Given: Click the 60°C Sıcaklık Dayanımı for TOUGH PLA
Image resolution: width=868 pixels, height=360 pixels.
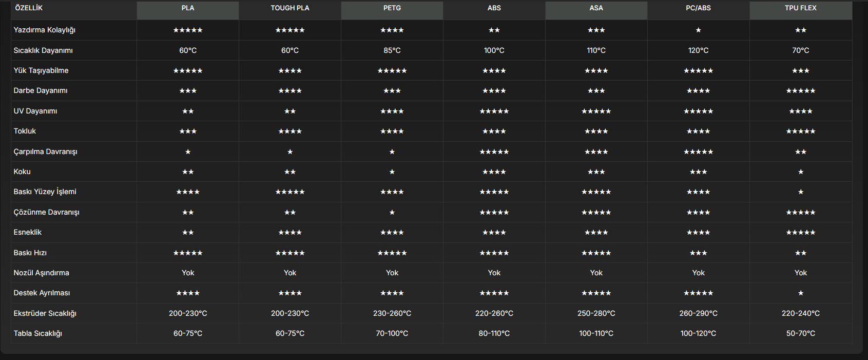Looking at the screenshot, I should pos(290,50).
